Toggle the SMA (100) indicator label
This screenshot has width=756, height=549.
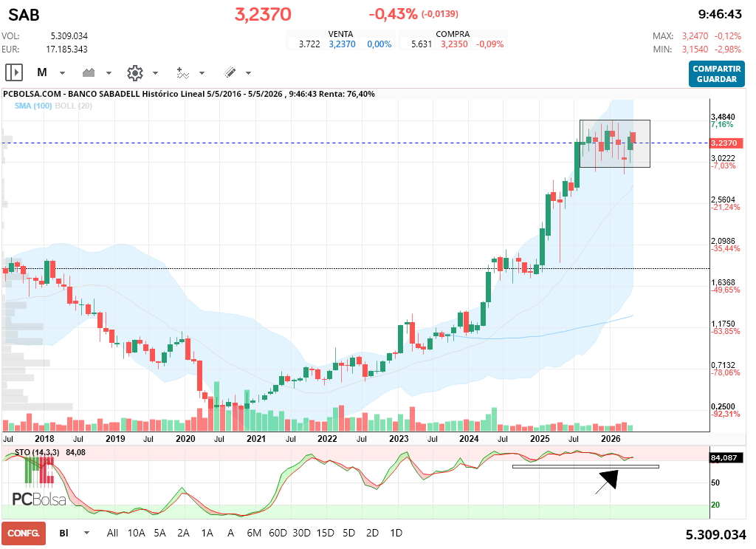[x=32, y=106]
